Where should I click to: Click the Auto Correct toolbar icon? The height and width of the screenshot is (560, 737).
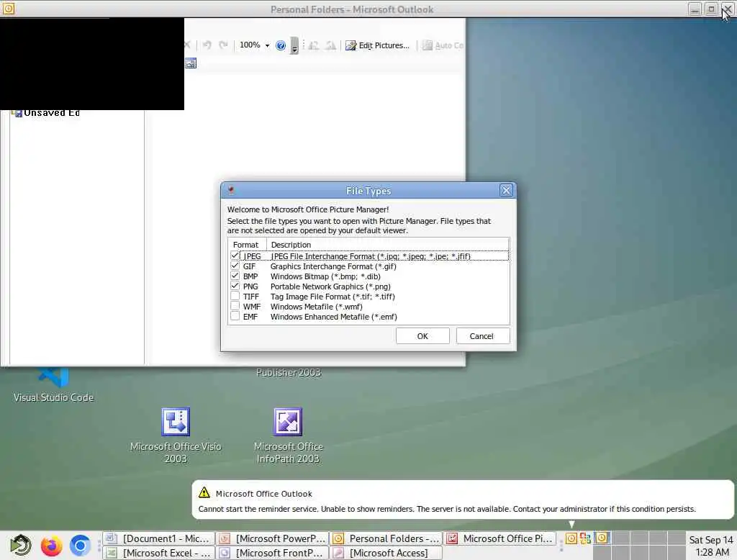pos(427,45)
